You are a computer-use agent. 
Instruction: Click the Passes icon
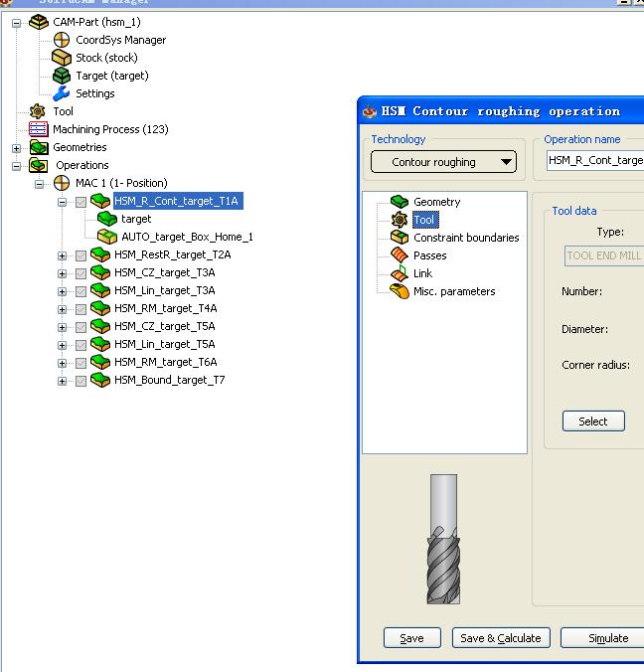[x=400, y=255]
